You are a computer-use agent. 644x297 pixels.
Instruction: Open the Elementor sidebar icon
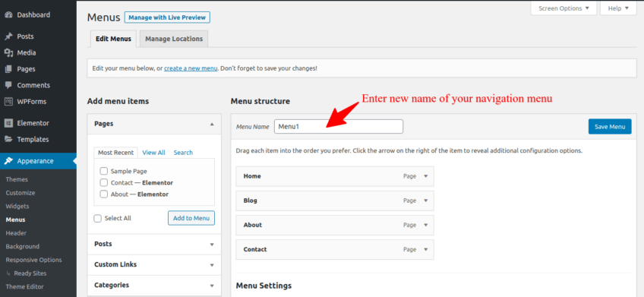pyautogui.click(x=8, y=123)
